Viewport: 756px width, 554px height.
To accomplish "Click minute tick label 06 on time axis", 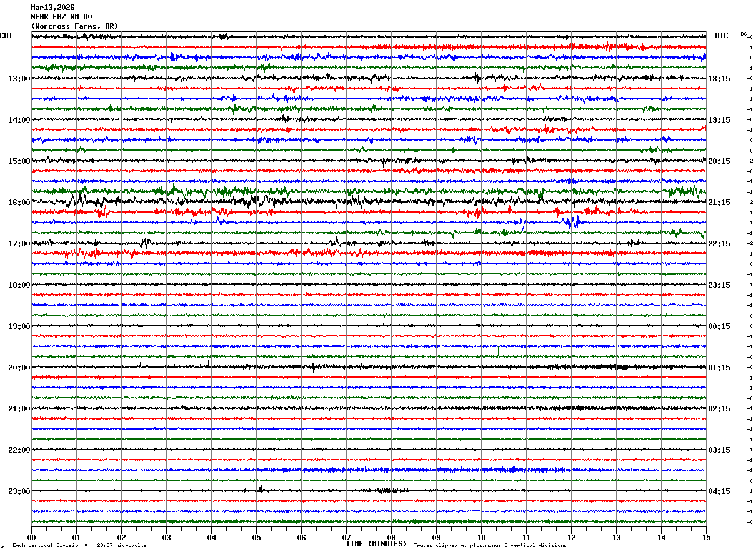I will [301, 537].
